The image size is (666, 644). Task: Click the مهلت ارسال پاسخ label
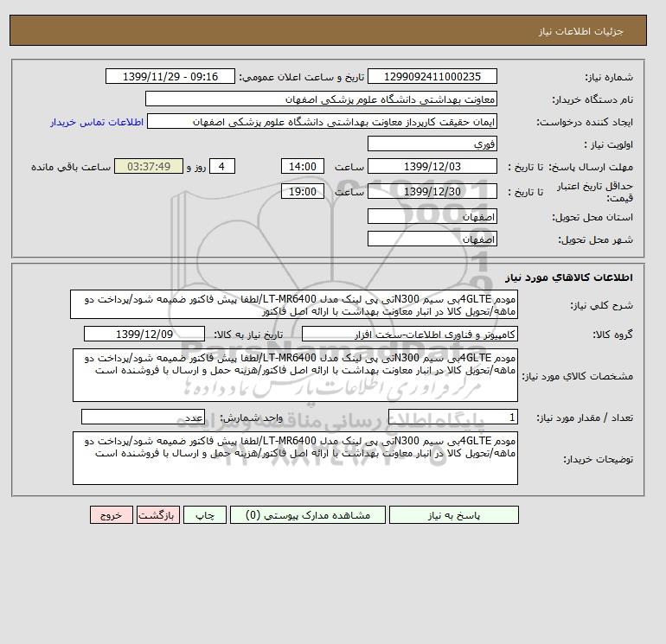(x=592, y=167)
